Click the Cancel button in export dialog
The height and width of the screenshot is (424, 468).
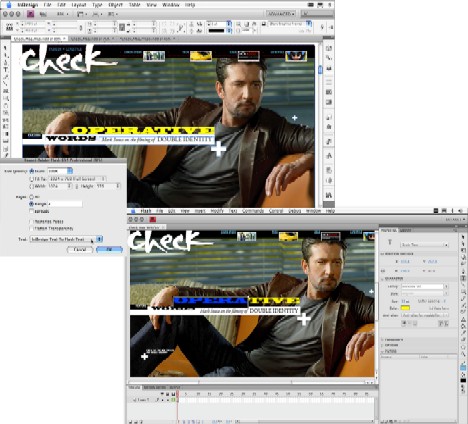click(x=80, y=249)
